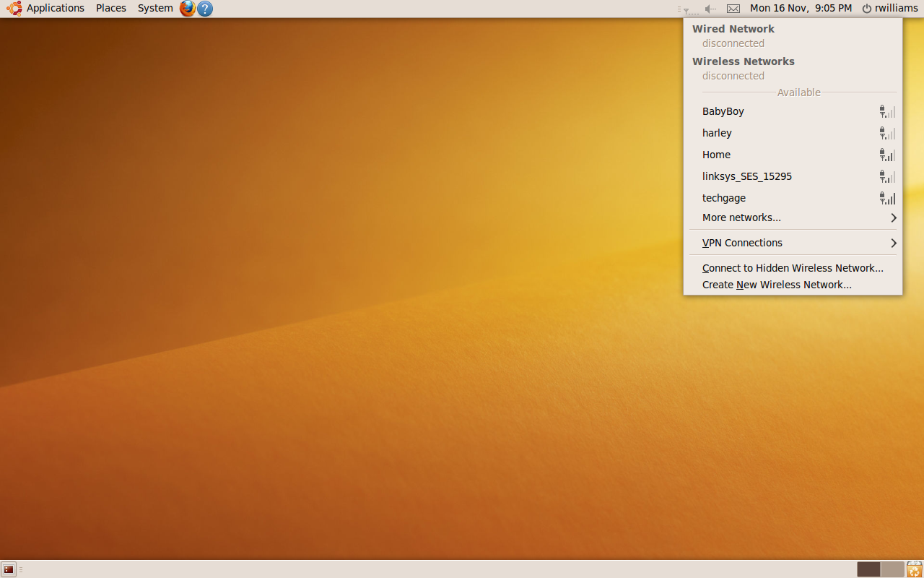Click the Ubuntu logo icon
This screenshot has height=578, width=924.
click(14, 9)
